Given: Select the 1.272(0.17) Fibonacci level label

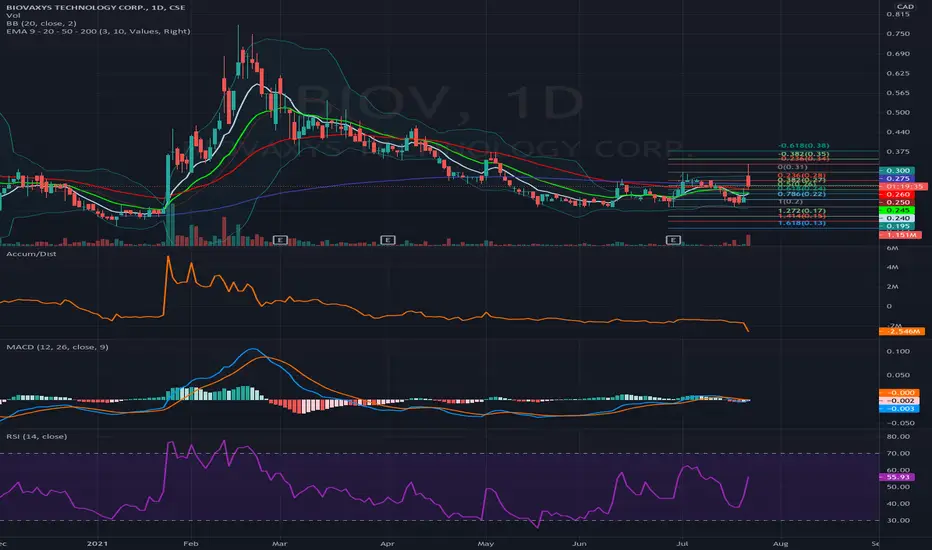Looking at the screenshot, I should point(801,210).
